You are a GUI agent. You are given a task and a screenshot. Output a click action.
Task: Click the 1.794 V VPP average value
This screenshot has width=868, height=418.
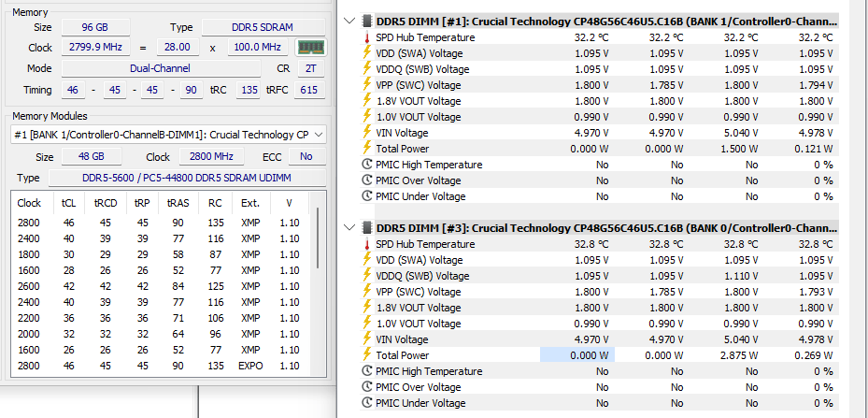click(x=816, y=85)
